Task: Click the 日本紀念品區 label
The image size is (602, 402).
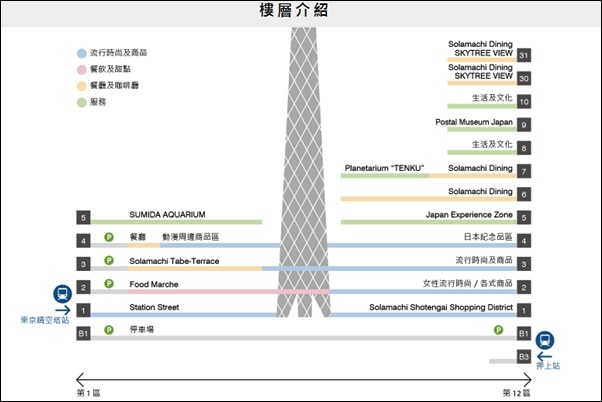Action: [x=488, y=237]
